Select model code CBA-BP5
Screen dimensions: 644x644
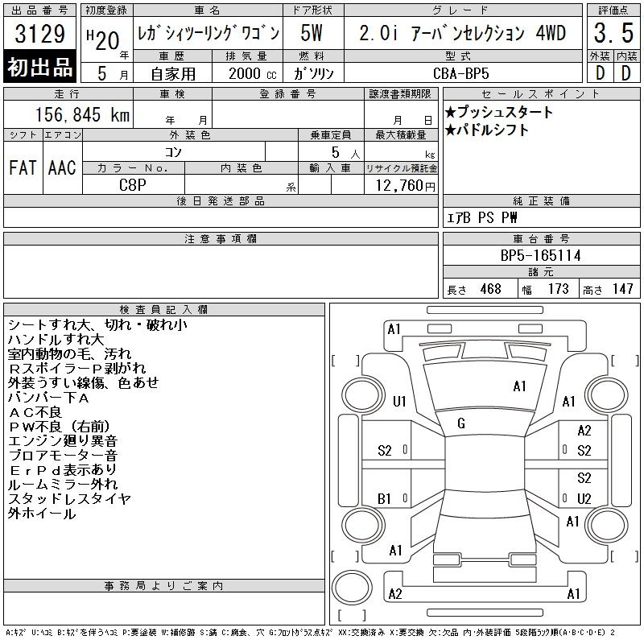coord(460,73)
